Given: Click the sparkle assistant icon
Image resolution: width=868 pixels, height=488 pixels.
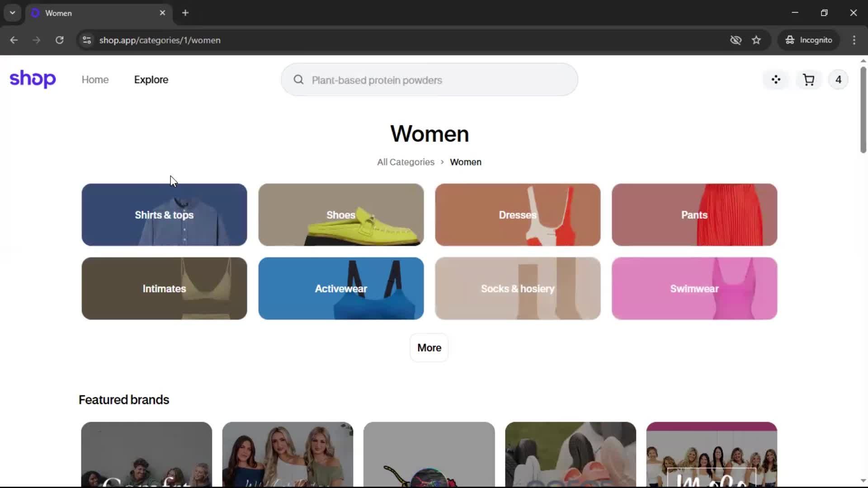Looking at the screenshot, I should (x=776, y=80).
